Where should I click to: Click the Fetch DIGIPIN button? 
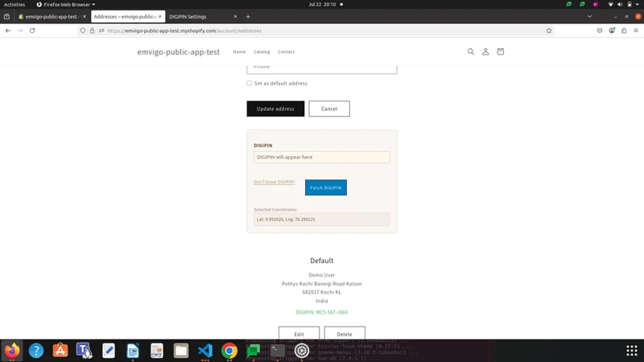click(326, 187)
